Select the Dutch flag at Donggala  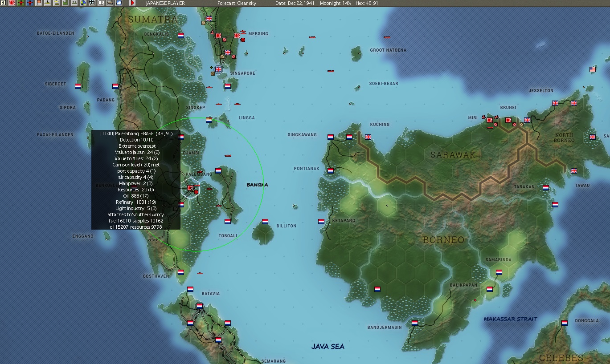click(565, 323)
